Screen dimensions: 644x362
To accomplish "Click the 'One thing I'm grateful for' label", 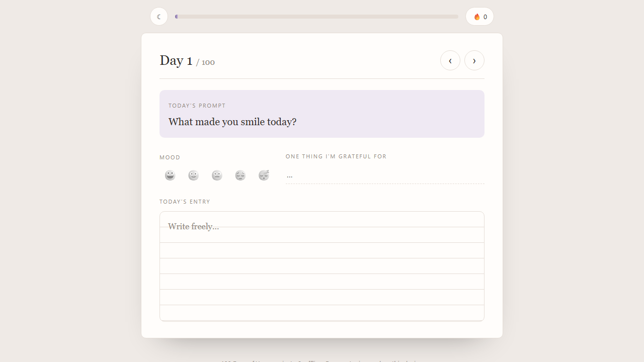I will point(336,156).
